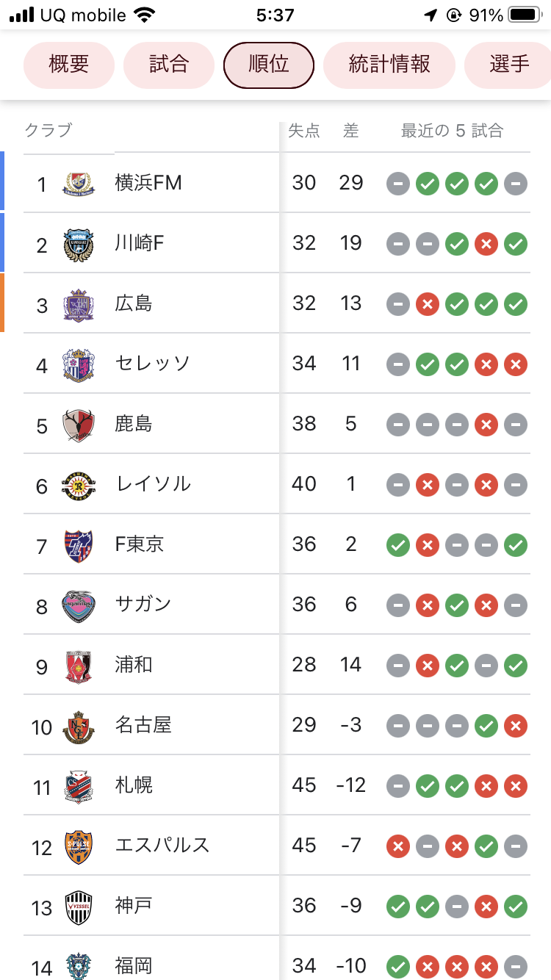Tap the 神戸 club crest icon

[78, 907]
